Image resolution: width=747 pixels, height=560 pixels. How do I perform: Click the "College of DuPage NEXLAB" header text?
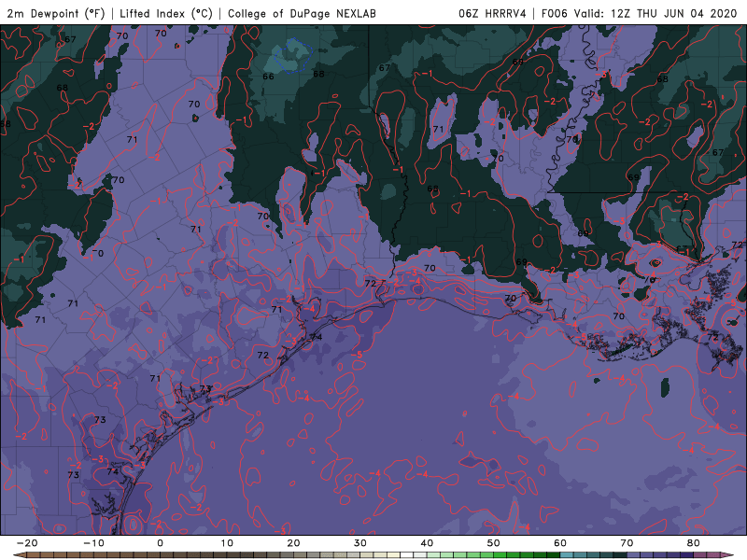[x=302, y=14]
